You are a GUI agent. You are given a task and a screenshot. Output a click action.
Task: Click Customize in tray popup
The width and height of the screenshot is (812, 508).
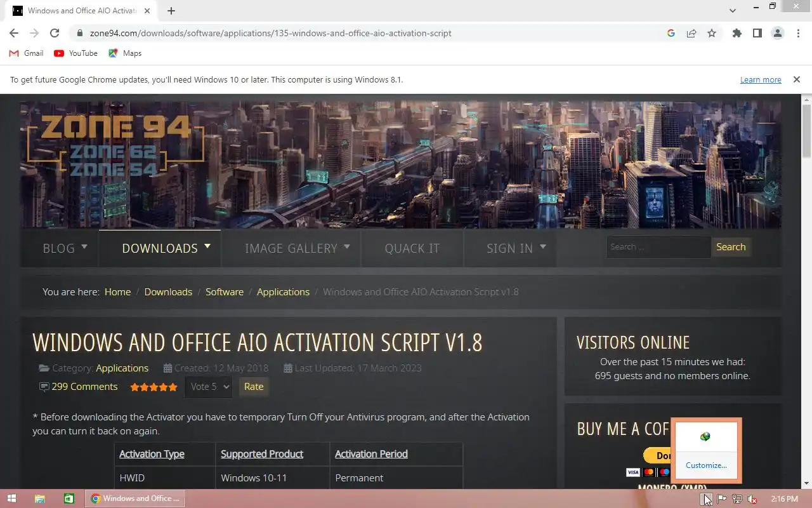point(706,465)
